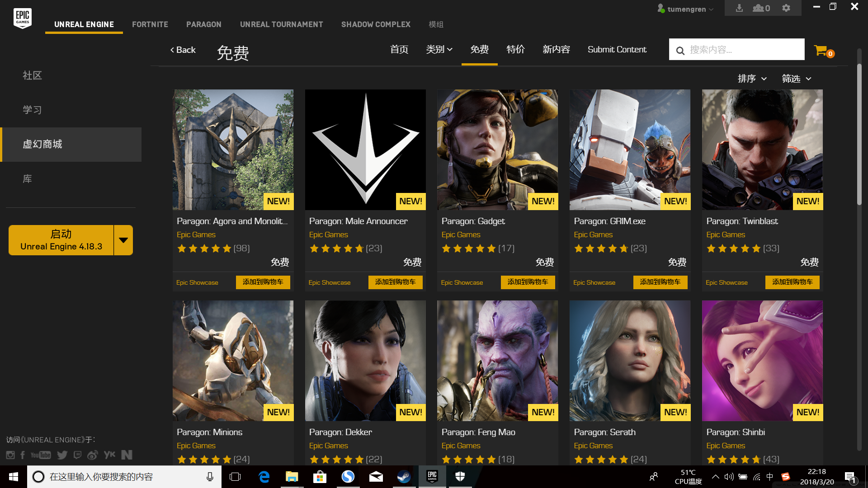Open Unreal Engine Weibo icon
The height and width of the screenshot is (488, 868).
[x=93, y=455]
